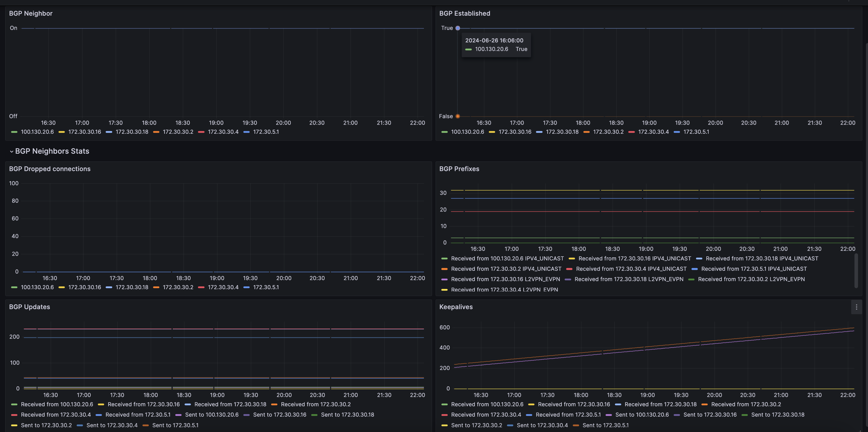Click green color swatch of 100.130.20.6 in BGP Neighbor legend
Viewport: 868px width, 432px height.
tap(14, 132)
